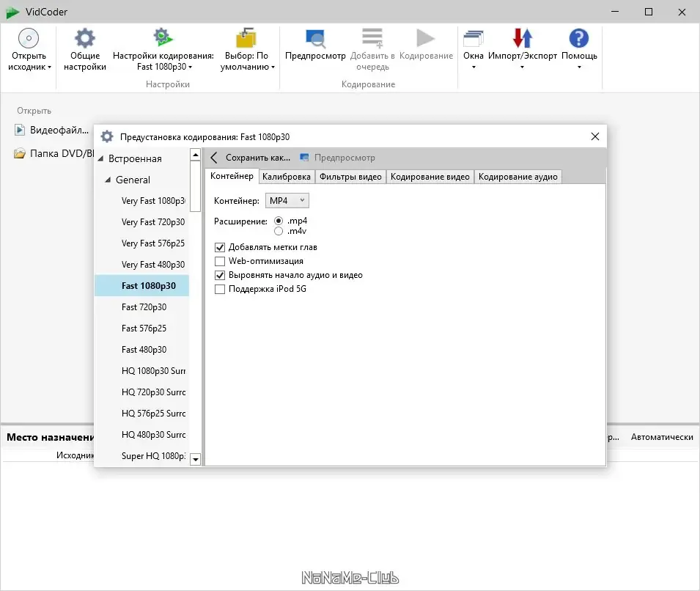Viewport: 700px width, 591px height.
Task: Enable Поддержка iPod 5G checkbox
Action: (220, 290)
